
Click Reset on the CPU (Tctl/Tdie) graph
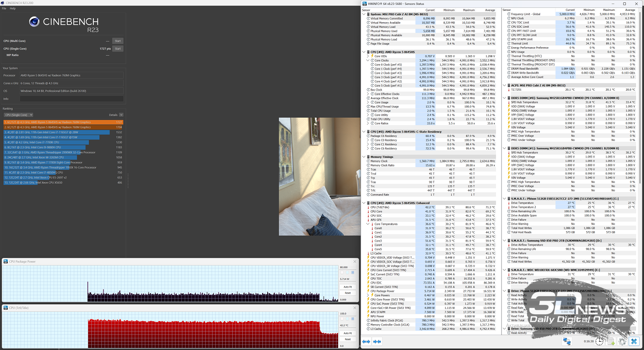(x=347, y=339)
